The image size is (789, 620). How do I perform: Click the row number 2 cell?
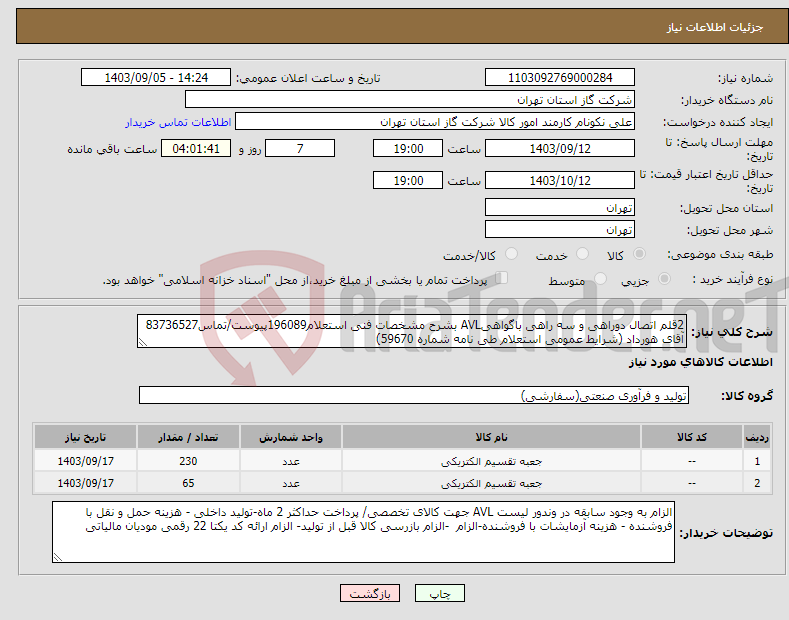pyautogui.click(x=757, y=483)
